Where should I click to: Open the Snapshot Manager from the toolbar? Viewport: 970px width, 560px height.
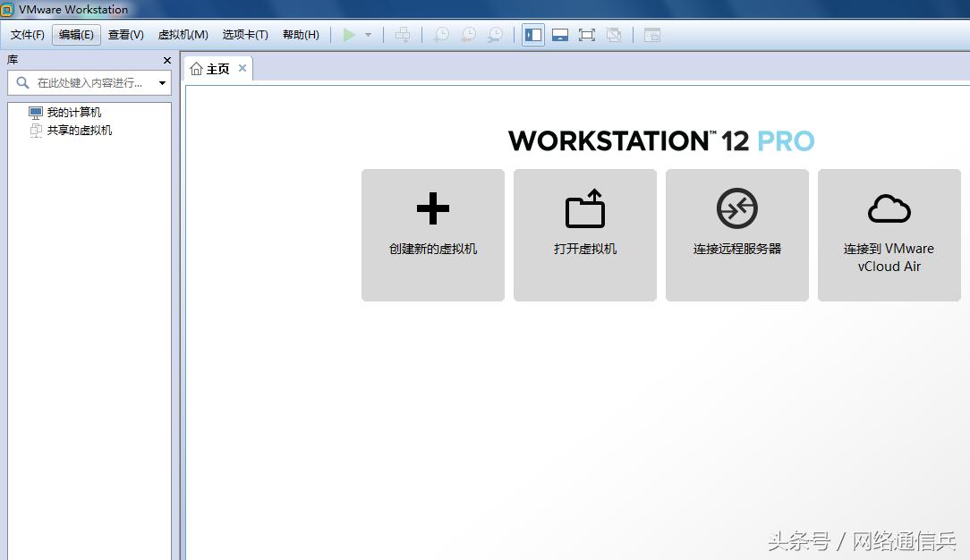[x=494, y=35]
